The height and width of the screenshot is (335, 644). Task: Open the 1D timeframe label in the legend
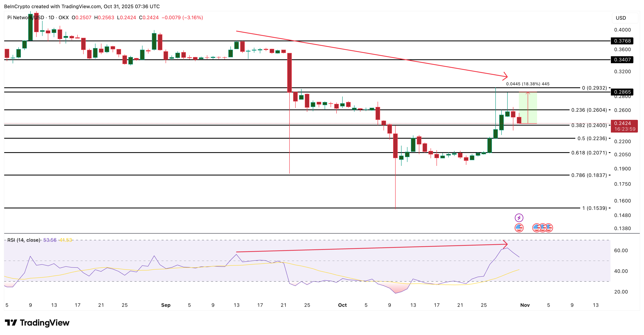pyautogui.click(x=52, y=18)
